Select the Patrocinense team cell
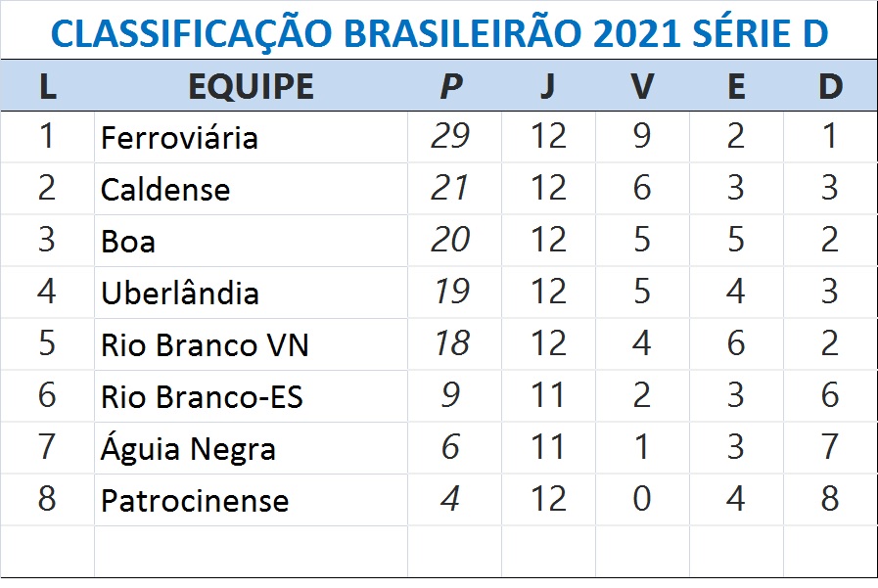The image size is (878, 588). pos(195,501)
